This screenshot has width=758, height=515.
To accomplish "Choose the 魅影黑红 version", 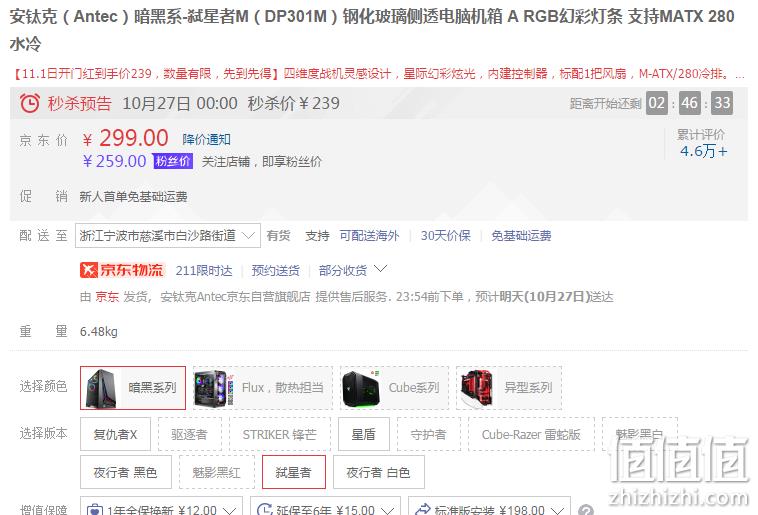I will [x=217, y=472].
